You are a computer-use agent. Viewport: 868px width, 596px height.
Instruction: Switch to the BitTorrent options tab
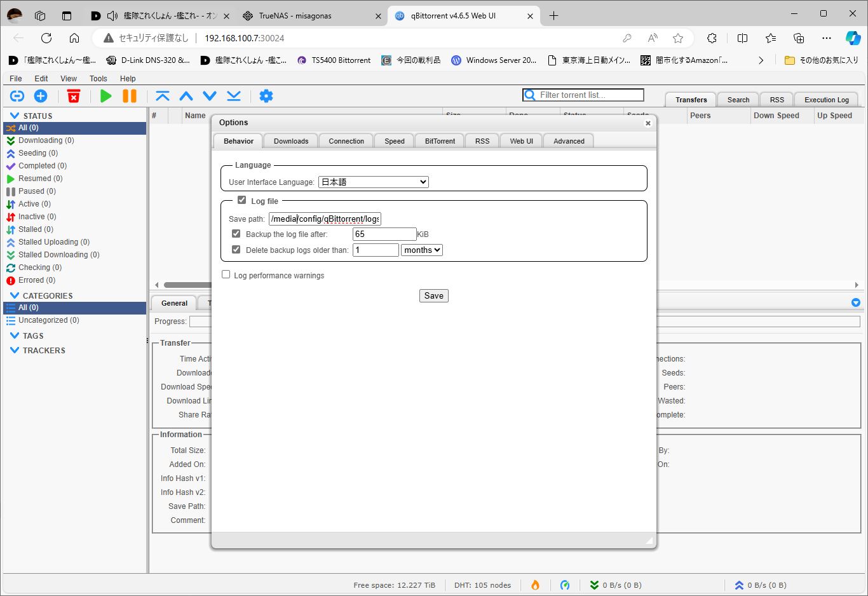coord(440,141)
